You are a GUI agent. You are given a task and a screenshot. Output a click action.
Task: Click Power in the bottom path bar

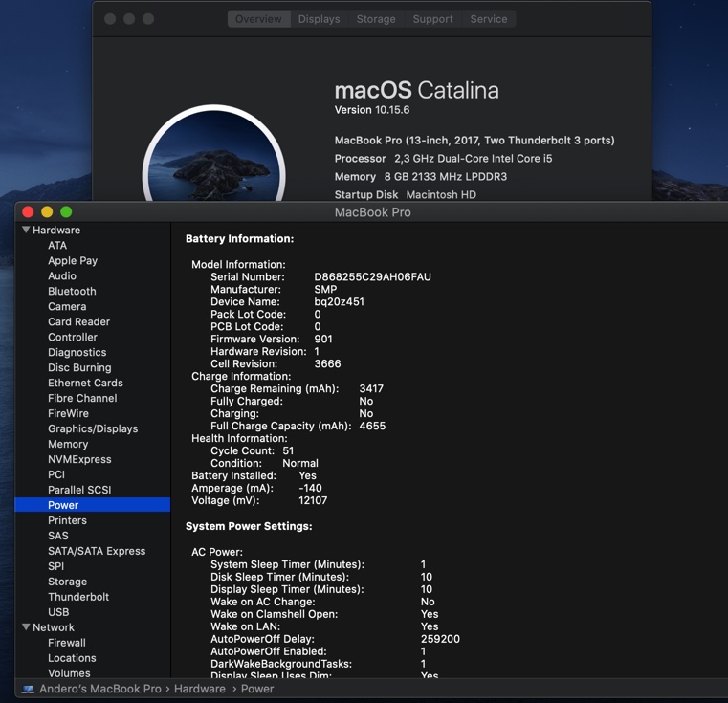click(x=257, y=689)
